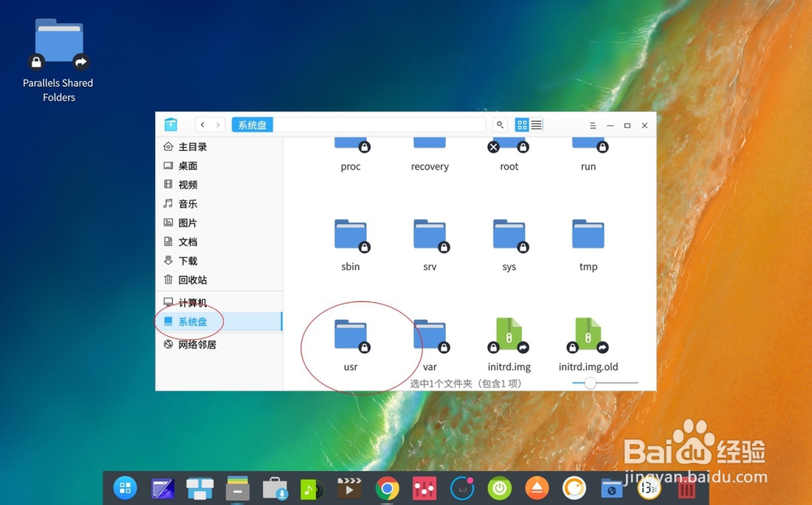Open the search icon in the toolbar
This screenshot has height=505, width=812.
[x=499, y=124]
